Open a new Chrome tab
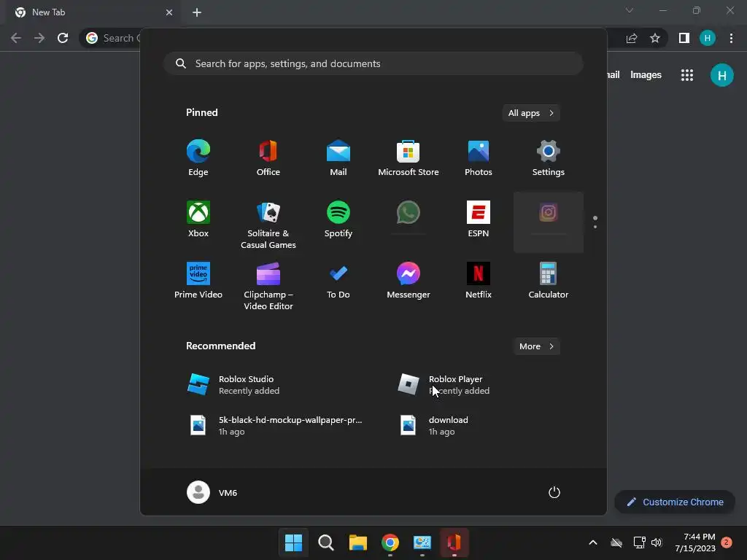The width and height of the screenshot is (747, 560). pos(197,12)
